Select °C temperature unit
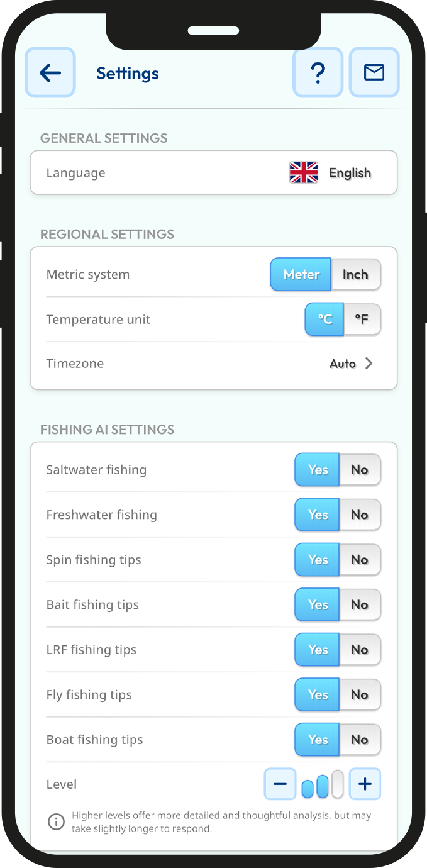The image size is (427, 868). [324, 320]
